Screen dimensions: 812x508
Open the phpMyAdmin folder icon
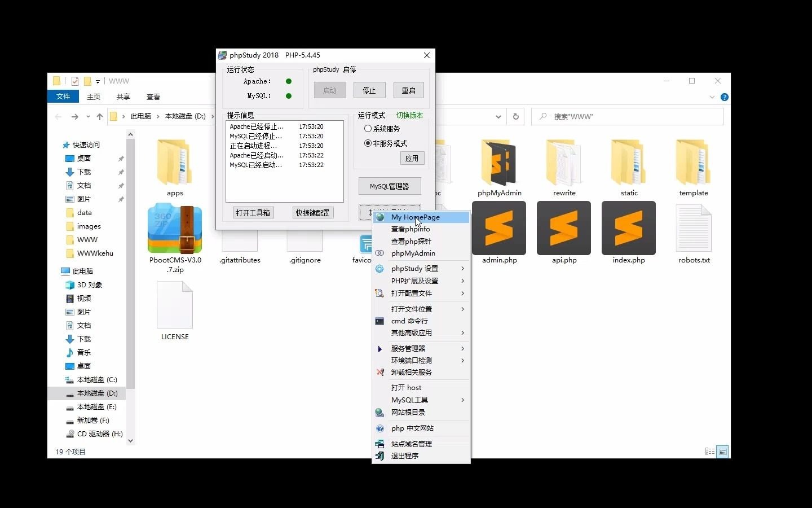click(499, 163)
